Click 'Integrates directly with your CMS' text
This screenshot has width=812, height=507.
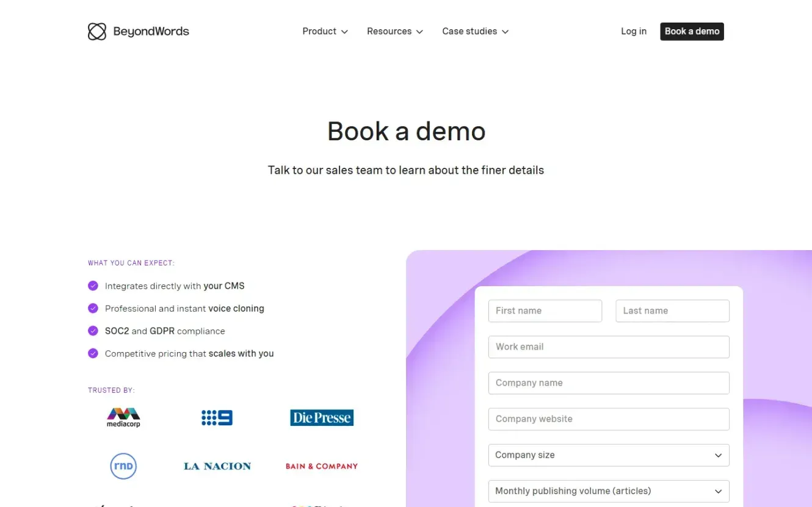[175, 286]
